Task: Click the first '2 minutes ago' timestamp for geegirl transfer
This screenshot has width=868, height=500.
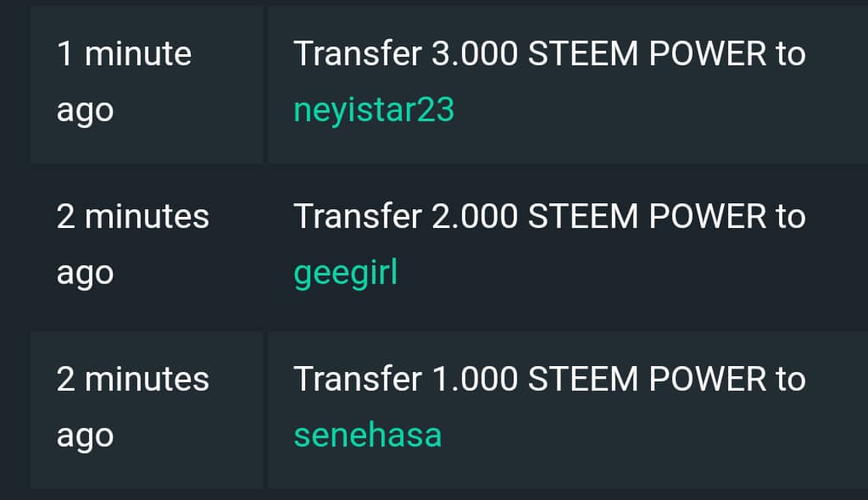Action: [133, 244]
